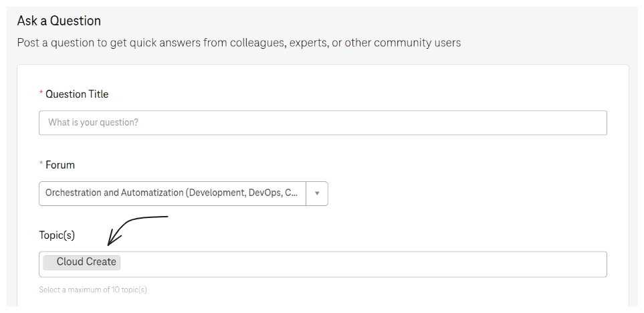
Task: Click the blank icon area inside Cloud Create tag
Action: pyautogui.click(x=49, y=262)
